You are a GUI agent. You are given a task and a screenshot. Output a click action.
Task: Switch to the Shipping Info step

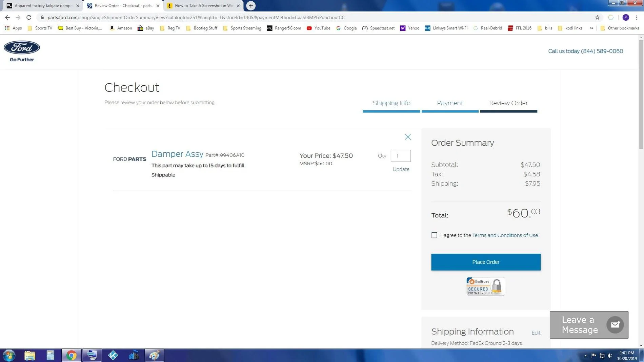[391, 103]
